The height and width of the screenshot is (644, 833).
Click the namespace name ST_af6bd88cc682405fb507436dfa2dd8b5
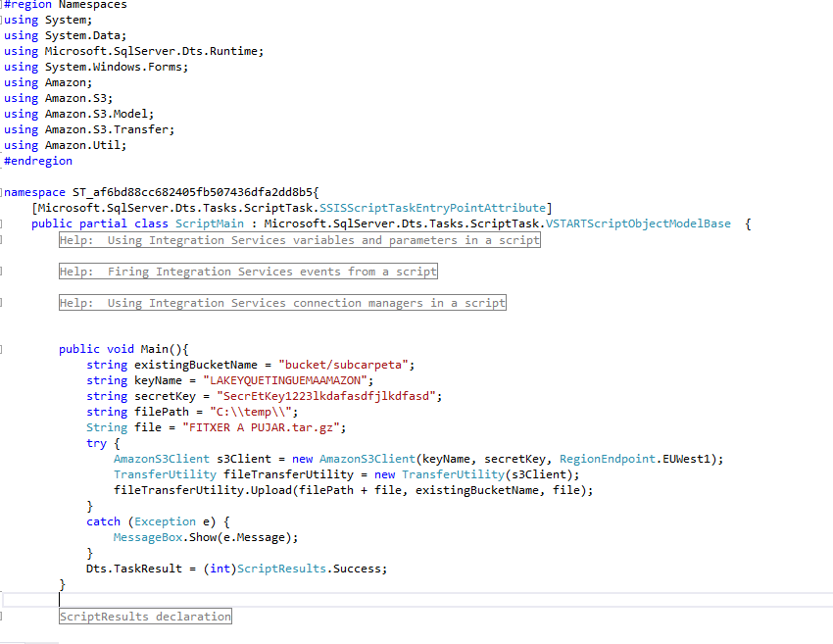192,192
